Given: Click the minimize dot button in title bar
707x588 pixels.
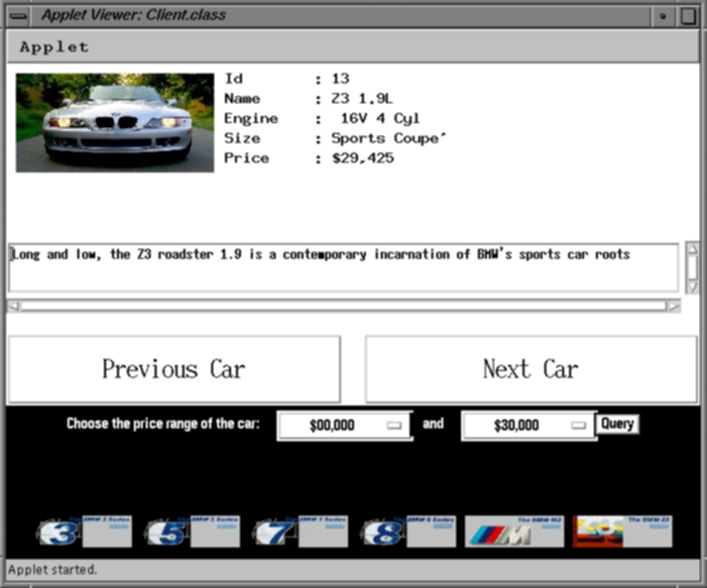Looking at the screenshot, I should (662, 16).
